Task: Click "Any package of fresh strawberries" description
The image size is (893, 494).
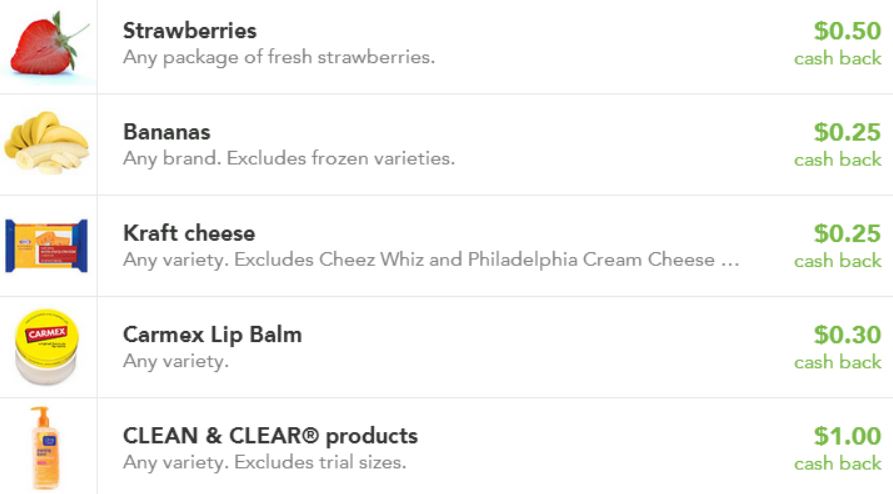Action: [278, 57]
